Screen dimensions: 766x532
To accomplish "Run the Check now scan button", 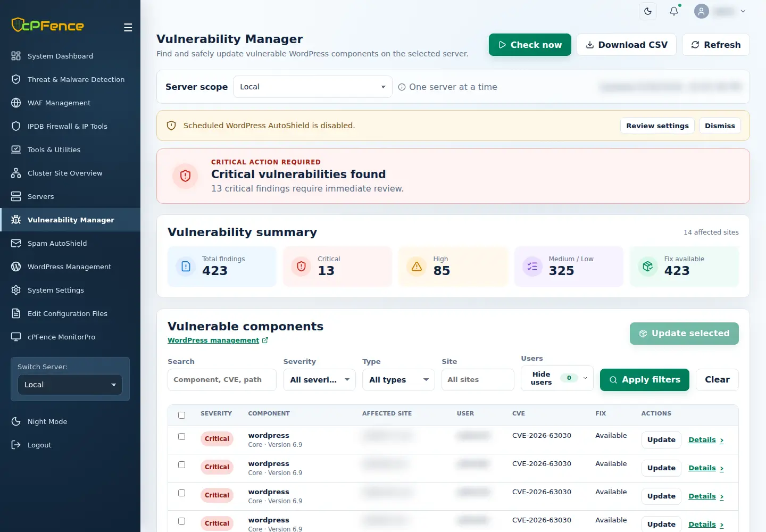I will click(530, 45).
